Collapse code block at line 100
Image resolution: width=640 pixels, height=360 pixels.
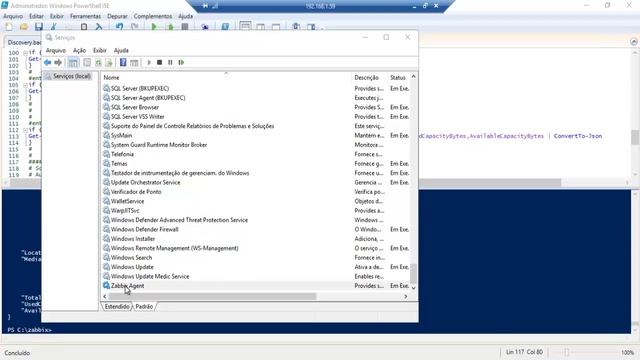tap(25, 53)
